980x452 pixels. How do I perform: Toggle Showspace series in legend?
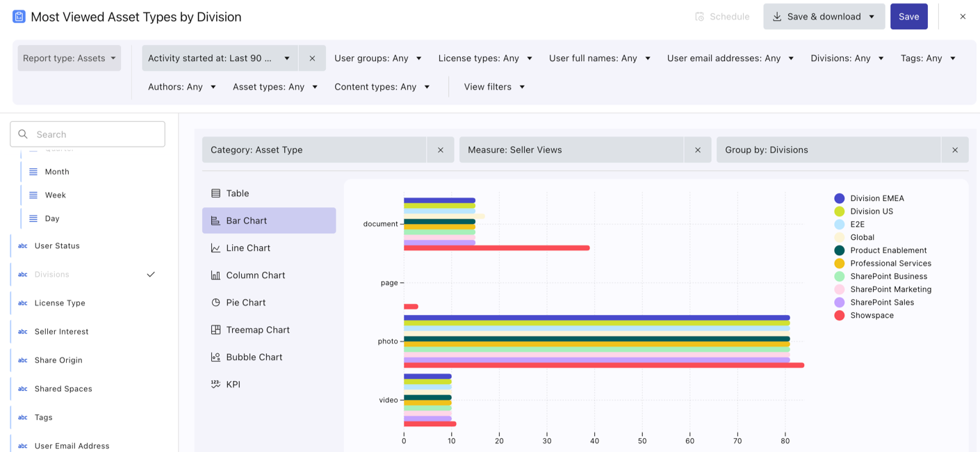coord(872,316)
